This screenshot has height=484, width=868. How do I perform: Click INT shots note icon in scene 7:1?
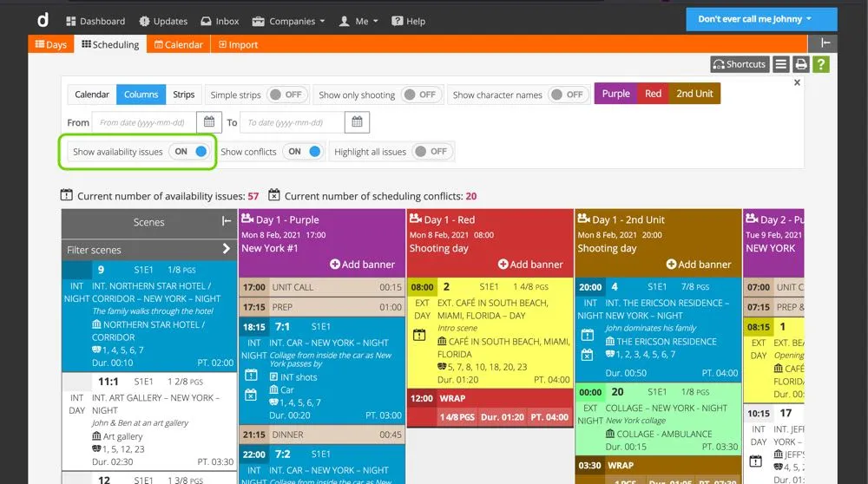[273, 376]
